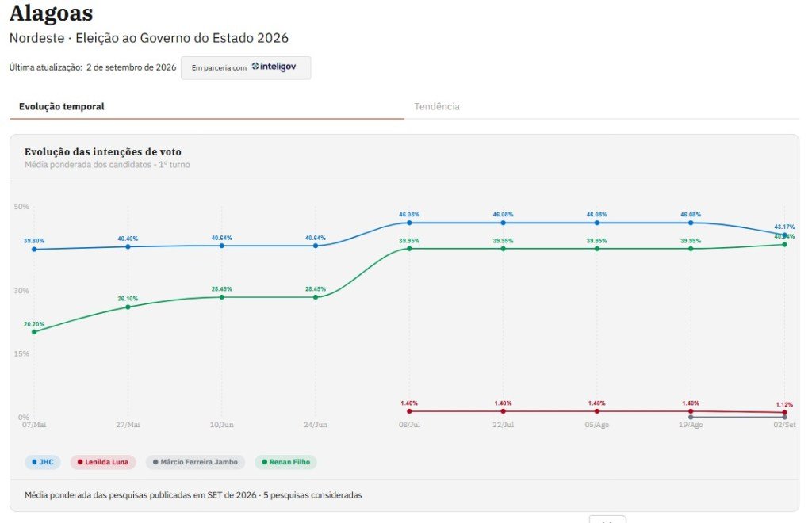The image size is (812, 523).
Task: Click Renan Filho 26.10% point at 27/Mai
Action: [128, 307]
